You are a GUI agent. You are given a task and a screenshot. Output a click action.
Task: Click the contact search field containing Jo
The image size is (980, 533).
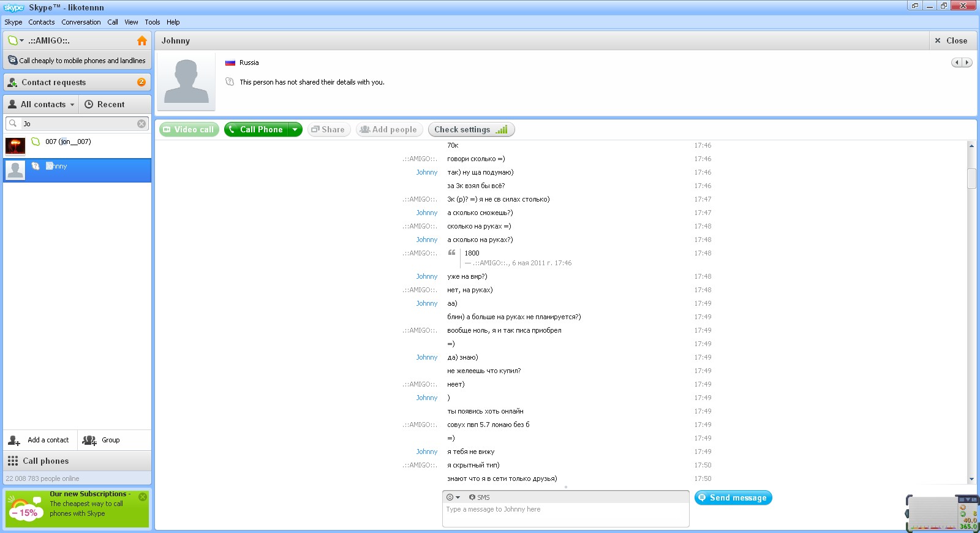click(77, 123)
